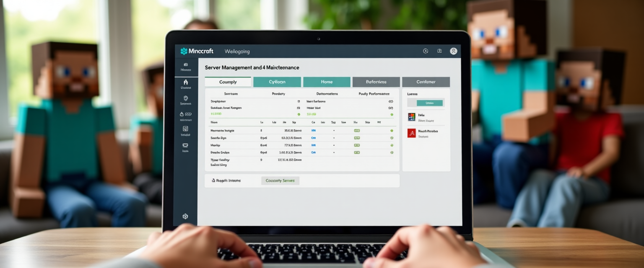Click the blue On link in the second row
The image size is (644, 268).
coord(314,138)
